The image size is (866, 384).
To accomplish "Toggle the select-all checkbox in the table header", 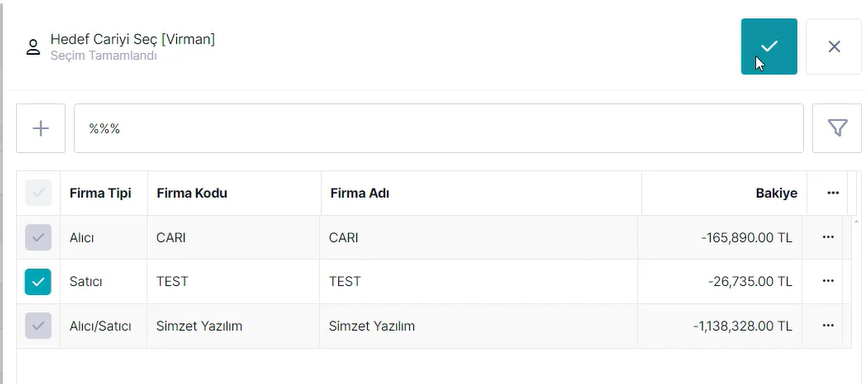I will tap(38, 193).
